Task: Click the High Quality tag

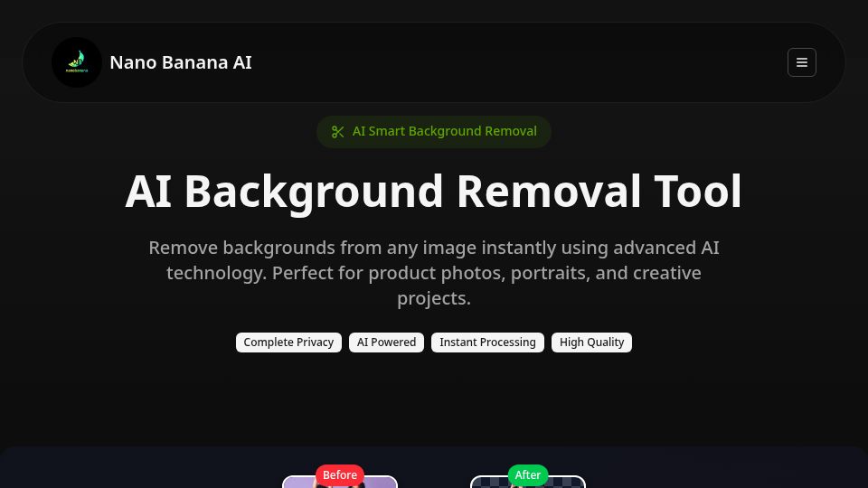Action: pos(591,343)
